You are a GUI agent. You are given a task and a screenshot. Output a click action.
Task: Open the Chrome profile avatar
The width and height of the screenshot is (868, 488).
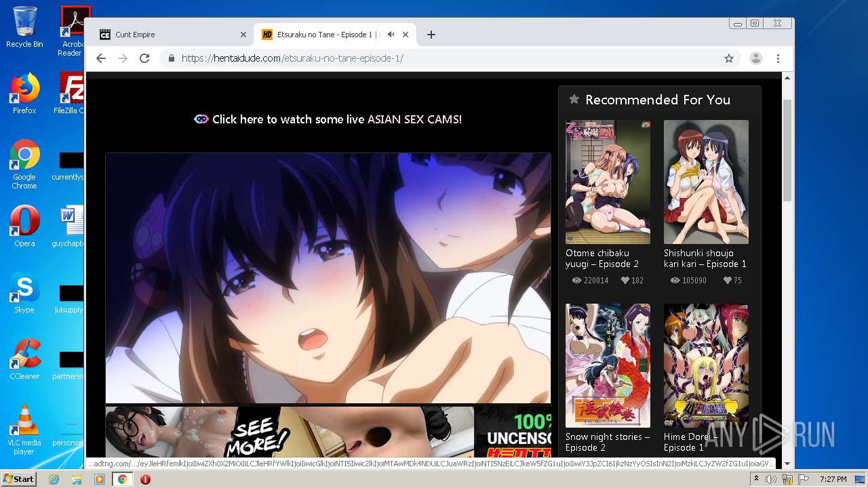click(755, 58)
